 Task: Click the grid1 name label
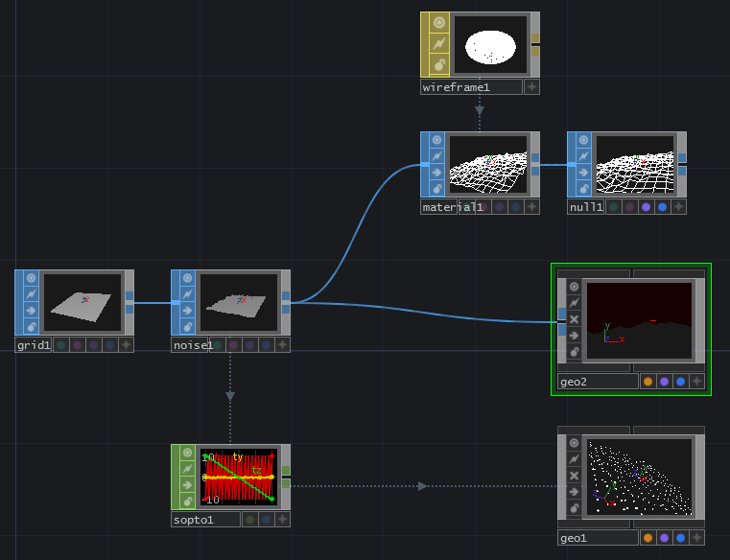pyautogui.click(x=34, y=345)
